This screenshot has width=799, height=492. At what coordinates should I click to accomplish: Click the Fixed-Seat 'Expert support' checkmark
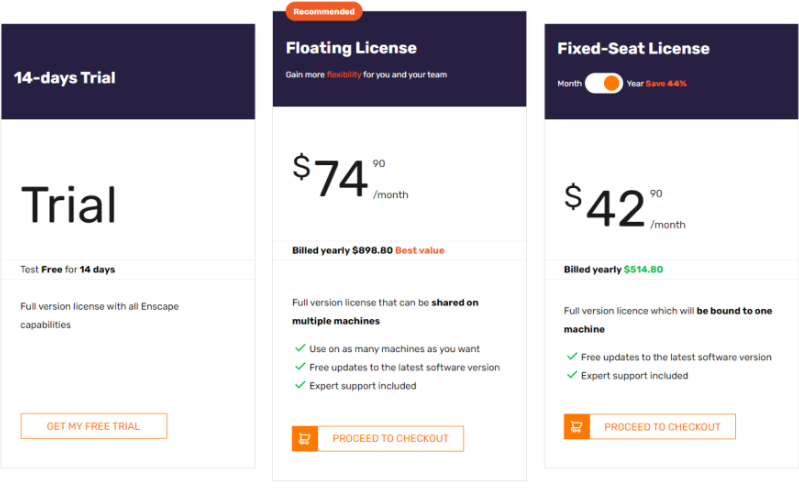(572, 375)
